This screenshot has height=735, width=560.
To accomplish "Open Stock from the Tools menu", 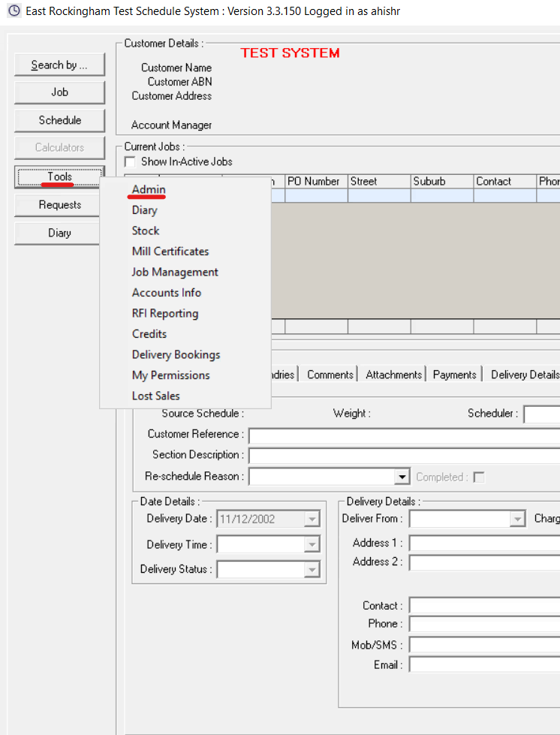I will point(146,230).
